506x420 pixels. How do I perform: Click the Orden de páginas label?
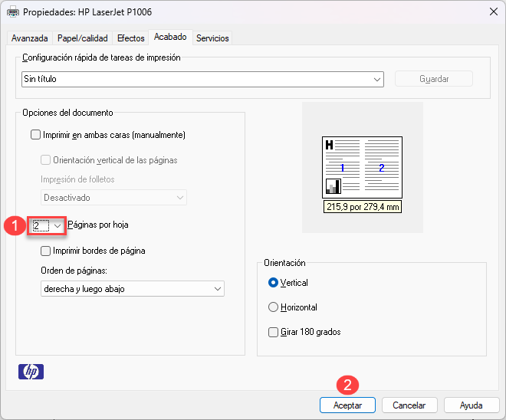point(74,271)
